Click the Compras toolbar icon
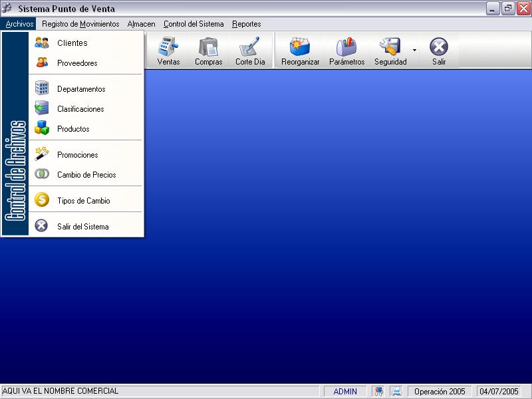The image size is (532, 399). 208,51
